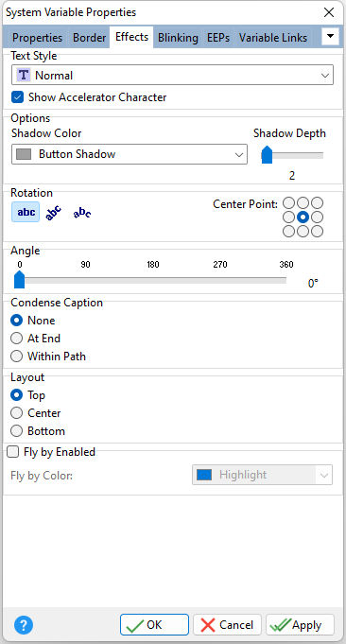Pick the curved abc rotation icon

pyautogui.click(x=82, y=213)
